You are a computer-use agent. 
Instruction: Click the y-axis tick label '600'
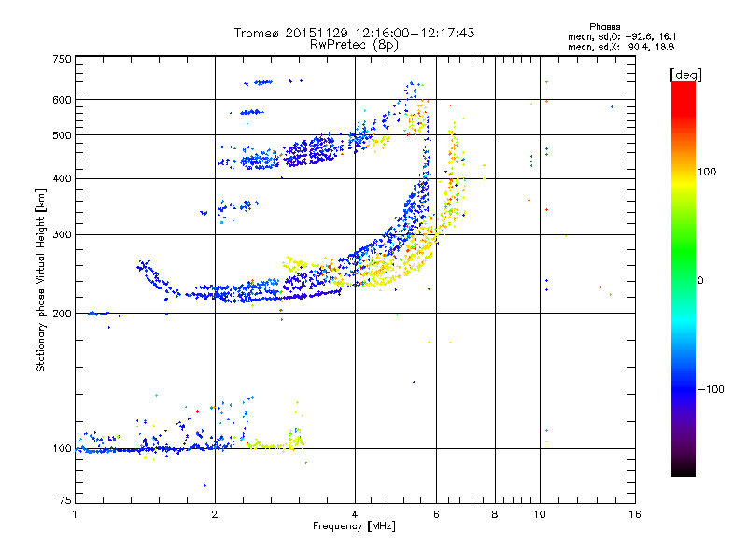[x=62, y=100]
